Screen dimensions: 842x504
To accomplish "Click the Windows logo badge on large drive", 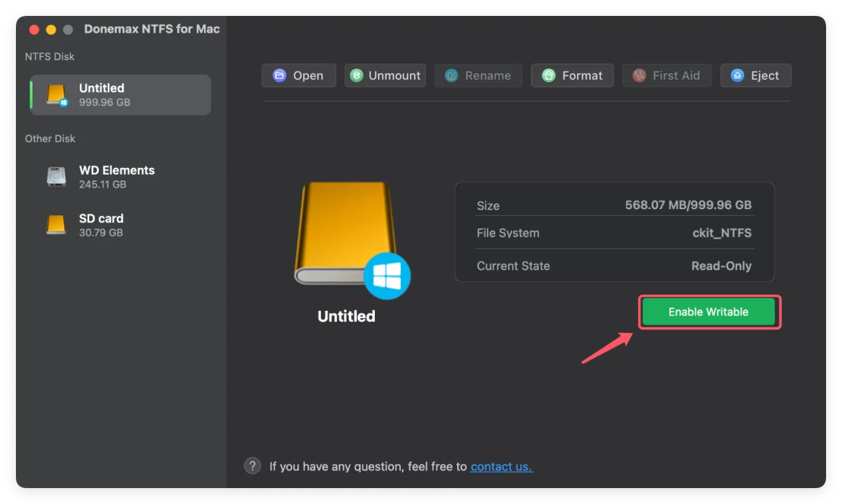I will pyautogui.click(x=387, y=276).
